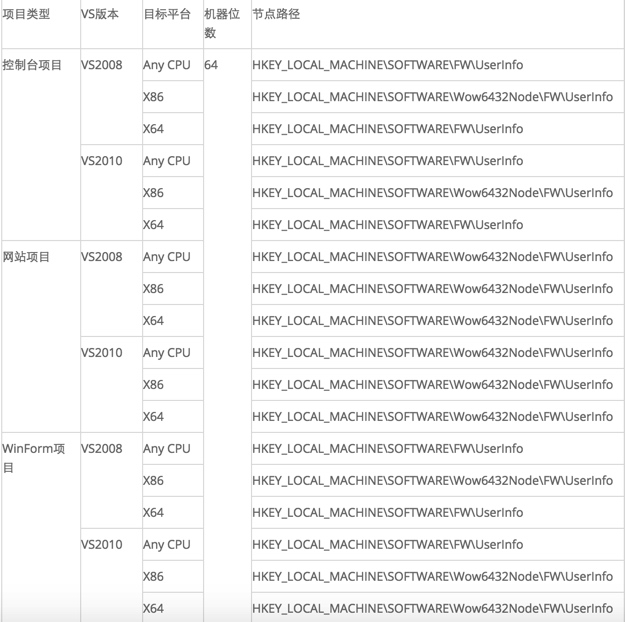Click X64 for 网站项目 VS2008
Viewport: 625px width, 622px height.
pyautogui.click(x=173, y=321)
